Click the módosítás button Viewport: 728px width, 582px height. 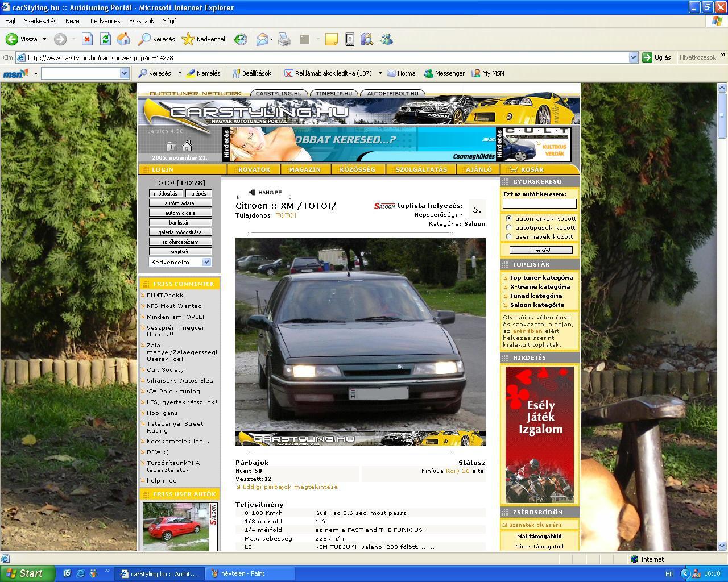pyautogui.click(x=166, y=193)
